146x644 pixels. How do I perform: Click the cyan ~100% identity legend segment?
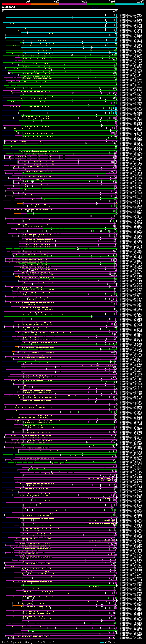point(130,4)
